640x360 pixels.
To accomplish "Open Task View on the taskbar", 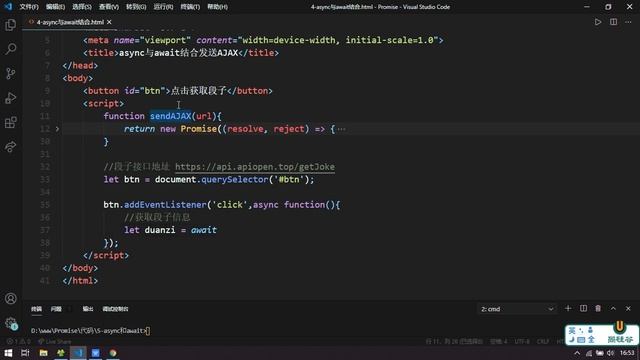I will (x=25, y=353).
